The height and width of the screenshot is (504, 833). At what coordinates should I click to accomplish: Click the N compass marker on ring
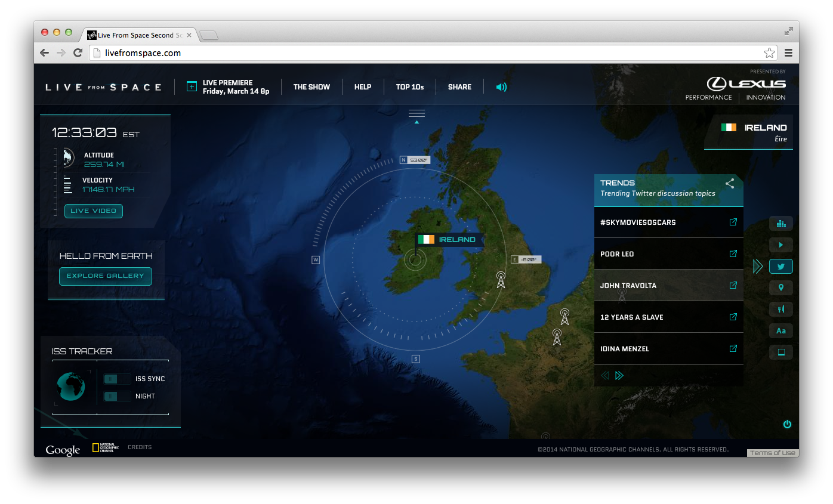(x=404, y=160)
